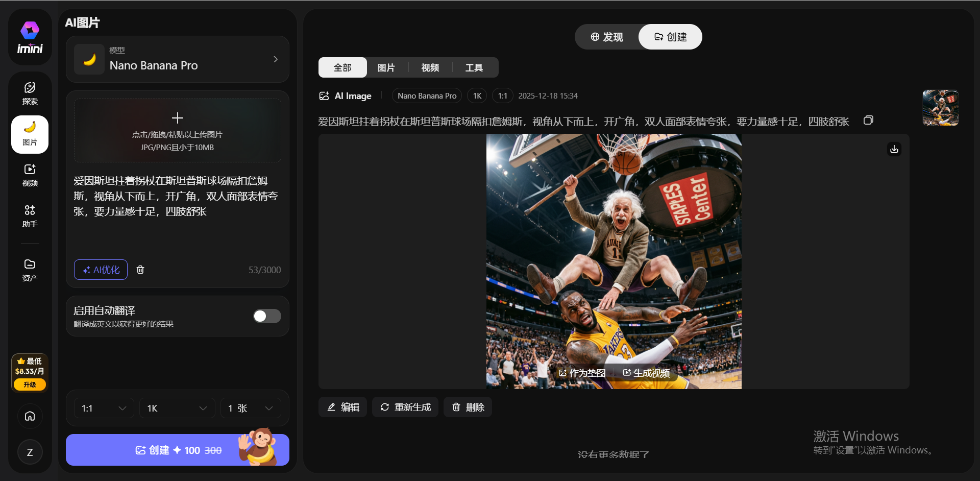This screenshot has width=980, height=481.
Task: Open the 1K resolution dropdown
Action: click(x=177, y=408)
